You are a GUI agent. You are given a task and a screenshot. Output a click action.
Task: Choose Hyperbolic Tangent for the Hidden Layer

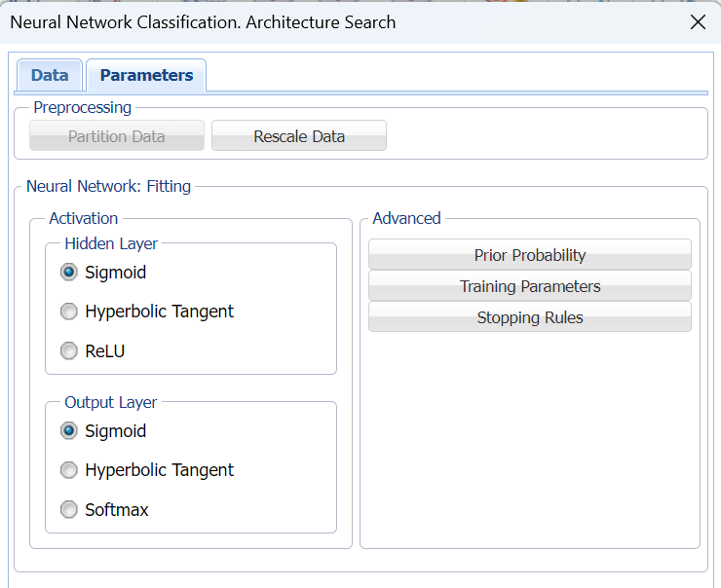click(x=69, y=312)
